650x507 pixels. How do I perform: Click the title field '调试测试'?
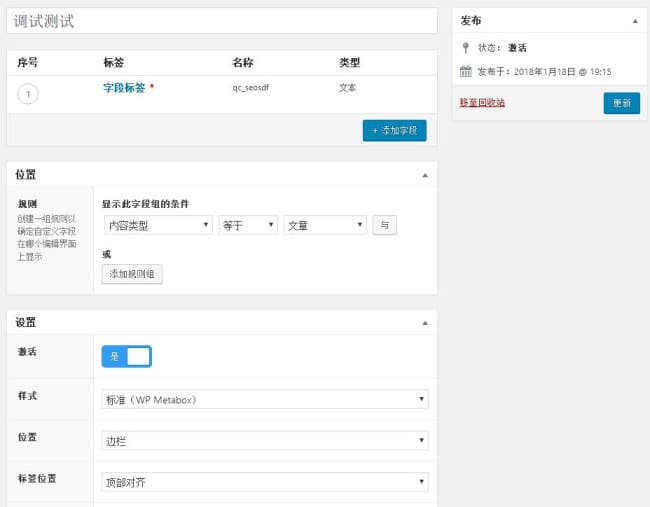[222, 21]
